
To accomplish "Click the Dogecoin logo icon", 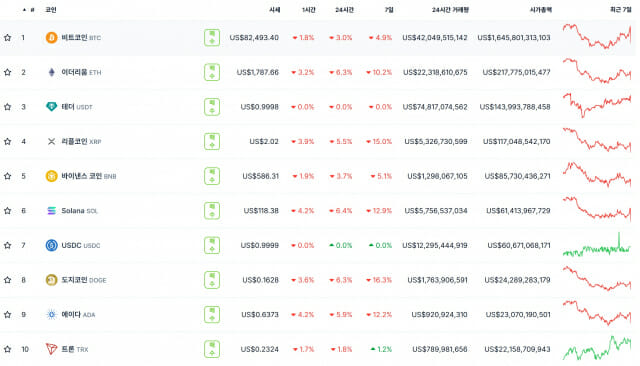I will pyautogui.click(x=51, y=280).
